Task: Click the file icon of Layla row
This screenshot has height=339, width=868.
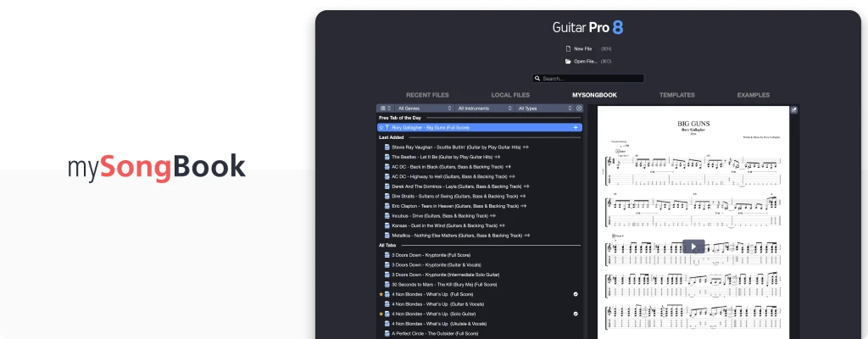Action: pyautogui.click(x=387, y=186)
